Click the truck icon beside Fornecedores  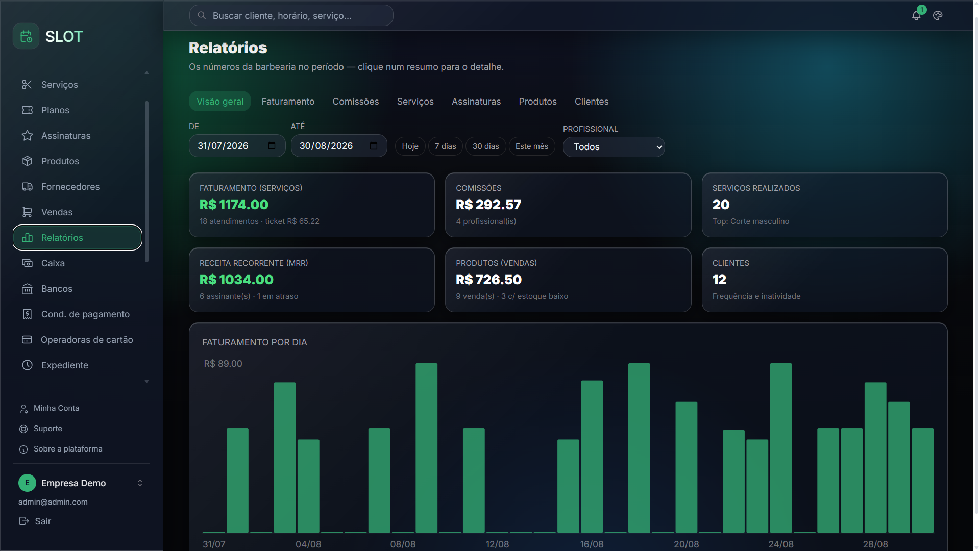[x=27, y=186]
